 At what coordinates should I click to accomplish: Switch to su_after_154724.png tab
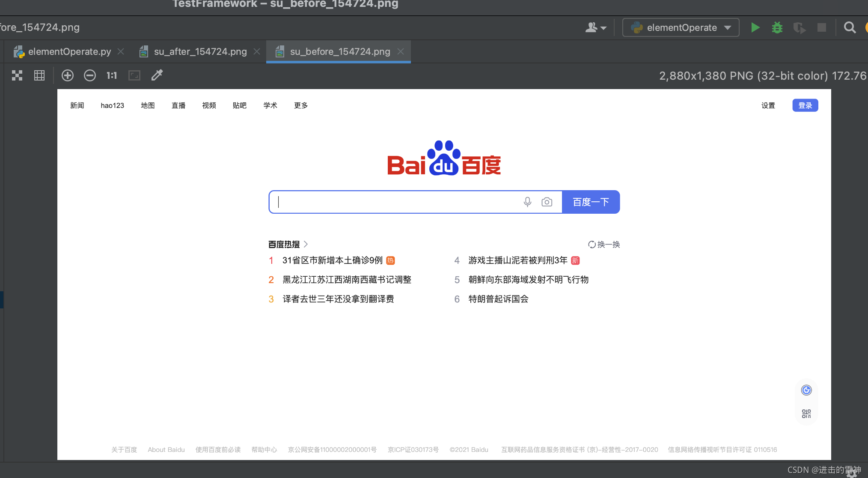point(200,52)
